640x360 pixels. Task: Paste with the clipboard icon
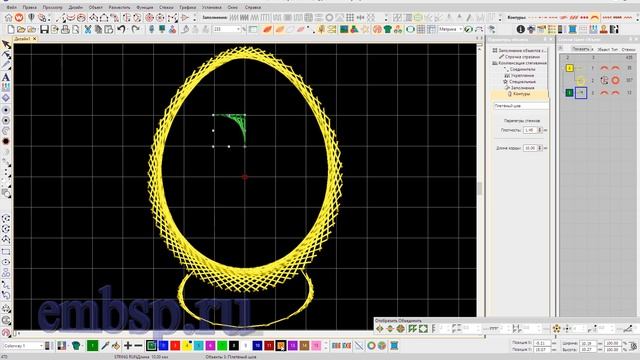109,29
